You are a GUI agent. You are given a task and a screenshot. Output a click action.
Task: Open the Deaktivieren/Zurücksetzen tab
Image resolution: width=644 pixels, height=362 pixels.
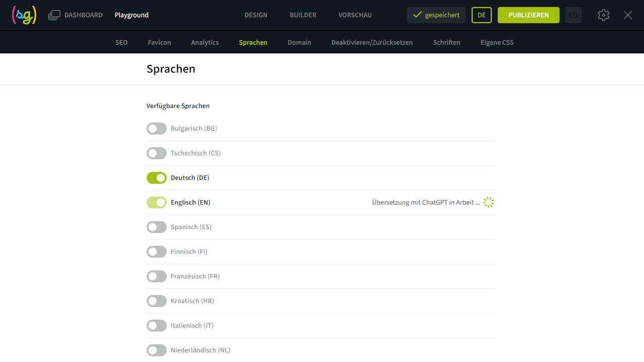coord(372,42)
